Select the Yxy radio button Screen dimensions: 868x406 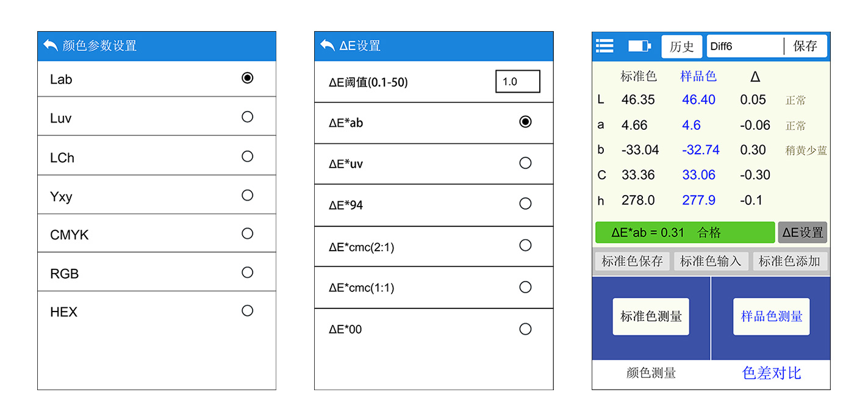point(247,195)
